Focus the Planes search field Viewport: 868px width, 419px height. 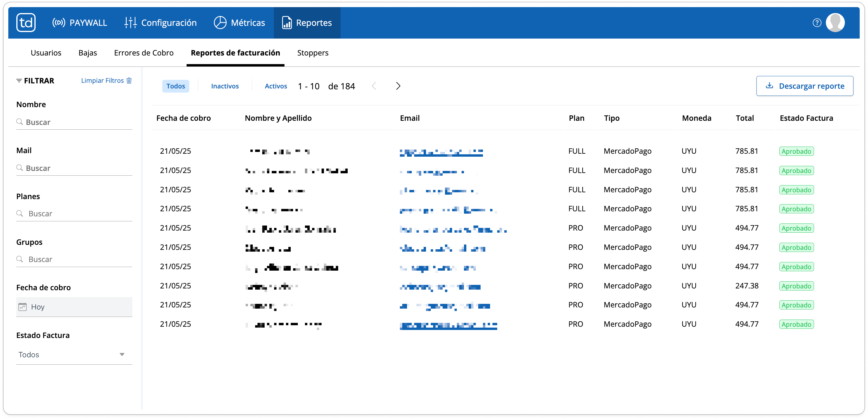[x=74, y=214]
